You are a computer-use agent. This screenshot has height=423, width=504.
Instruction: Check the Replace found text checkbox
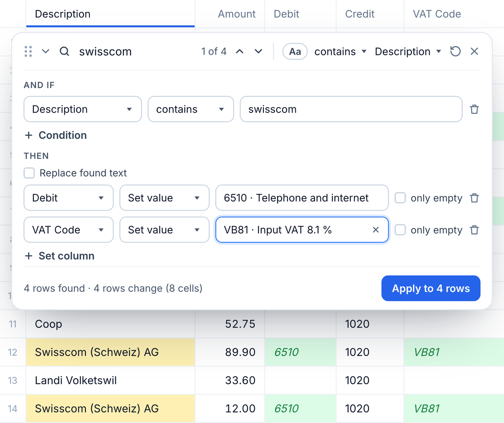pyautogui.click(x=29, y=173)
